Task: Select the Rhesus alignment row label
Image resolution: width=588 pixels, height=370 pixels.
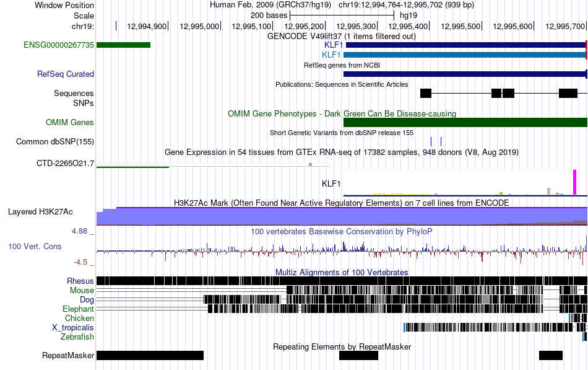Action: click(80, 281)
